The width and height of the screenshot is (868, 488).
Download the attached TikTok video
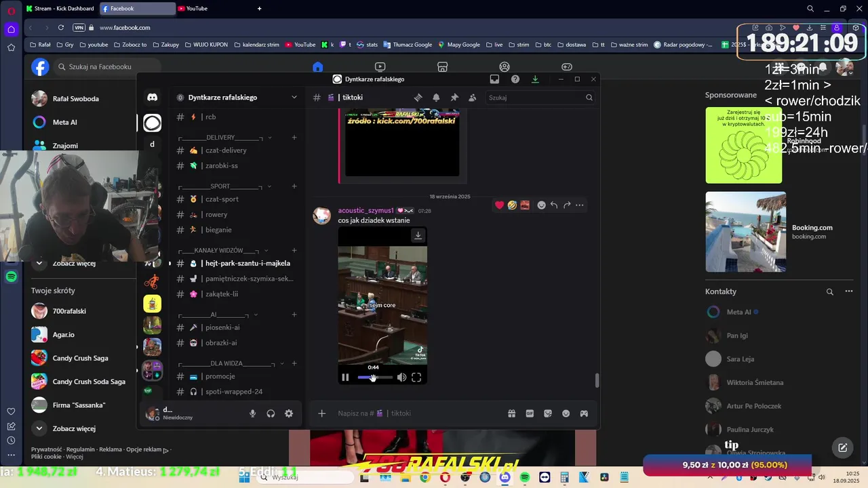(x=418, y=235)
